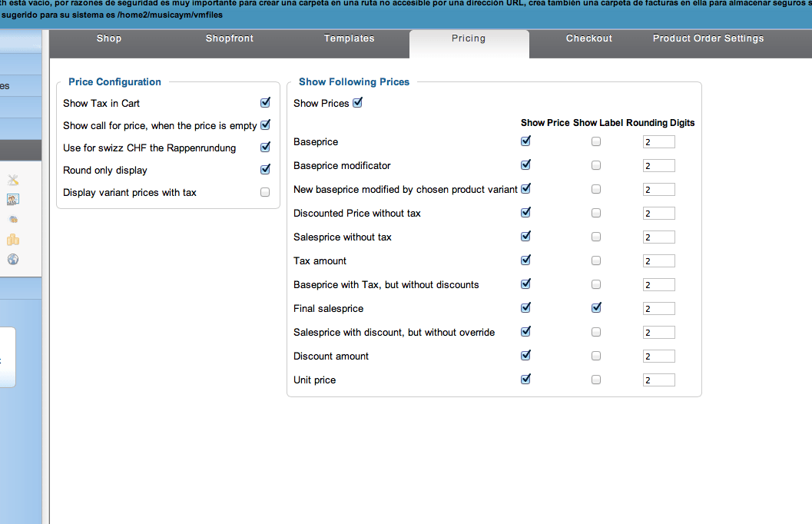This screenshot has height=524, width=812.
Task: Click the 'Show Label' column header
Action: click(598, 123)
